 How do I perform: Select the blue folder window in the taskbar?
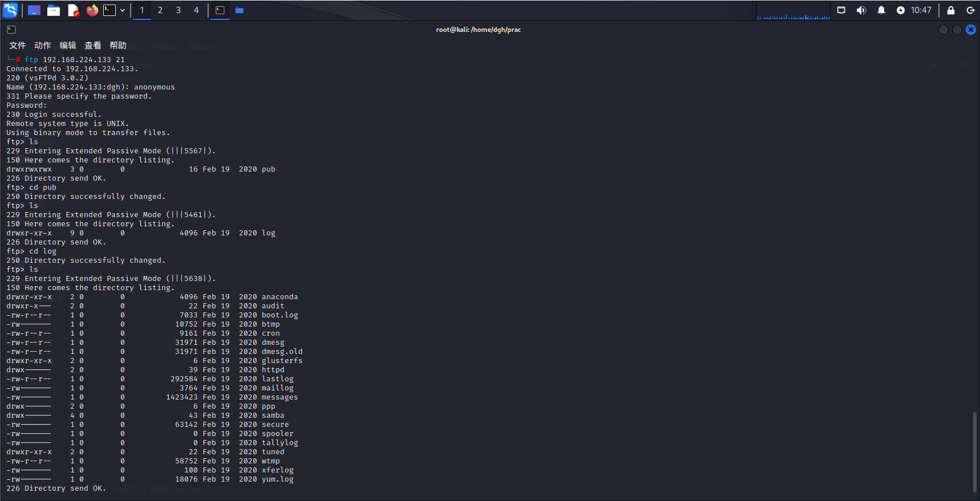(x=239, y=10)
